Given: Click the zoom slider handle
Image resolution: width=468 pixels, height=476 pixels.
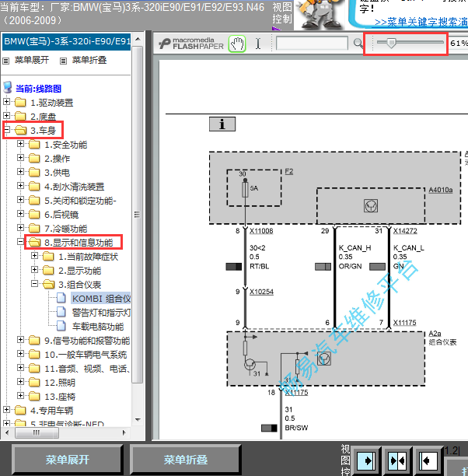Looking at the screenshot, I should tap(392, 43).
